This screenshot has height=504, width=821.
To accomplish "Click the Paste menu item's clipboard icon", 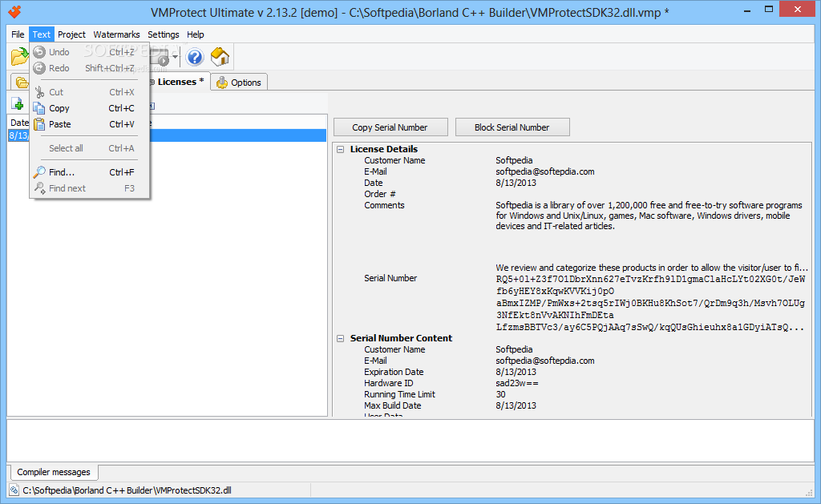I will tap(39, 124).
